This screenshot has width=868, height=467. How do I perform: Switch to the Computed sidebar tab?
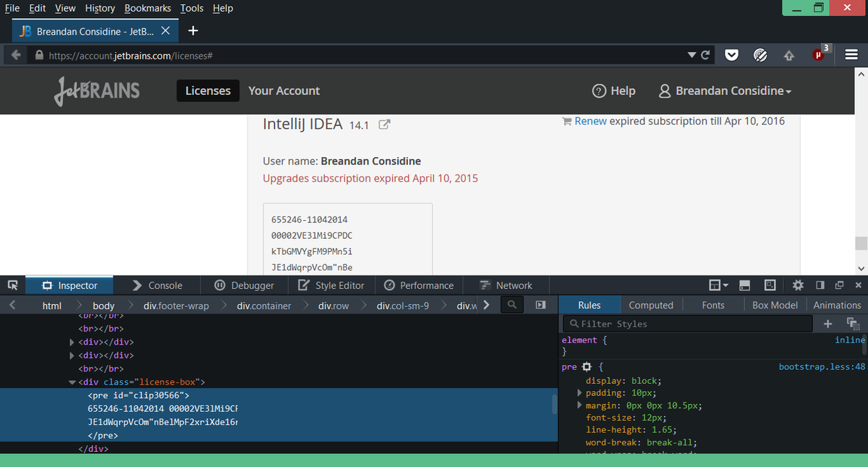tap(651, 306)
